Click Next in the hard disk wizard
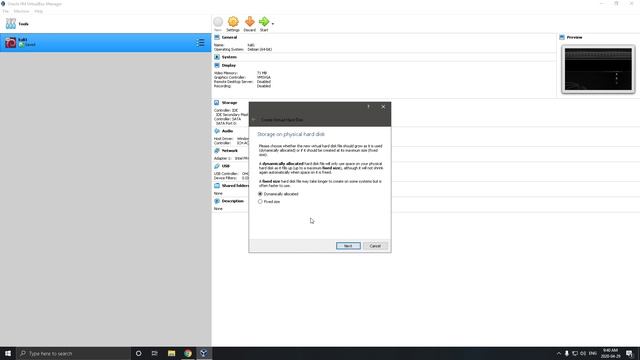 (x=348, y=246)
